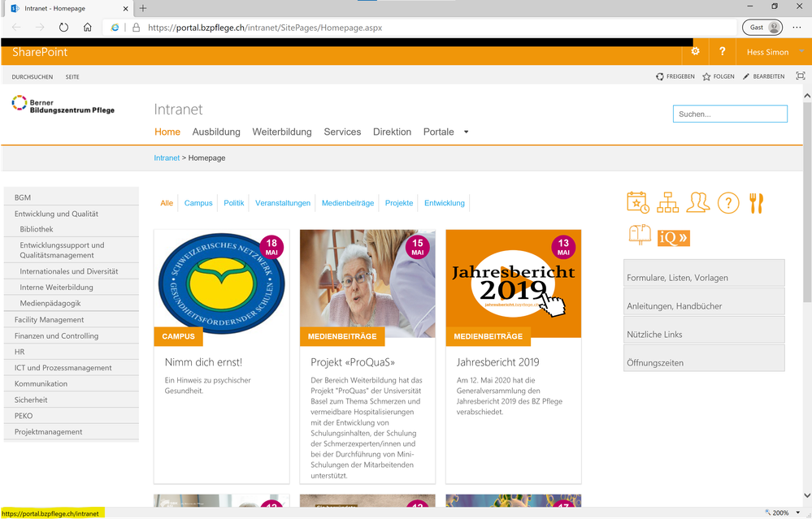812x519 pixels.
Task: Click the Bearbeiten pencil button
Action: click(764, 76)
